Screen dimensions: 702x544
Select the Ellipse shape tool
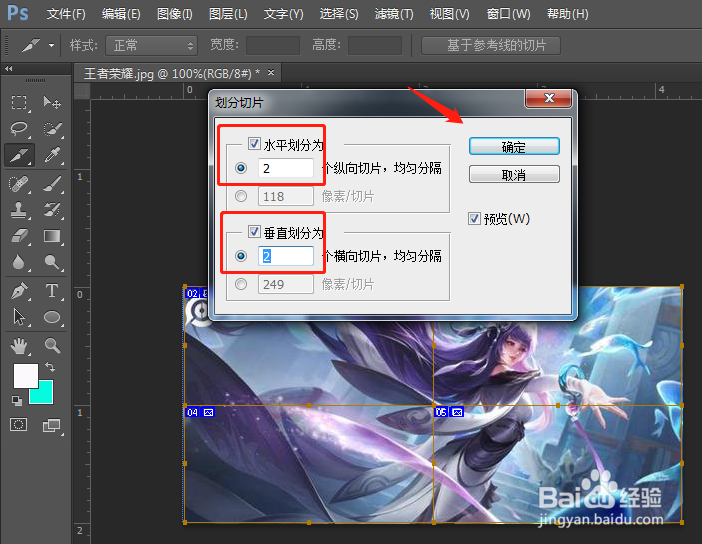(x=52, y=317)
